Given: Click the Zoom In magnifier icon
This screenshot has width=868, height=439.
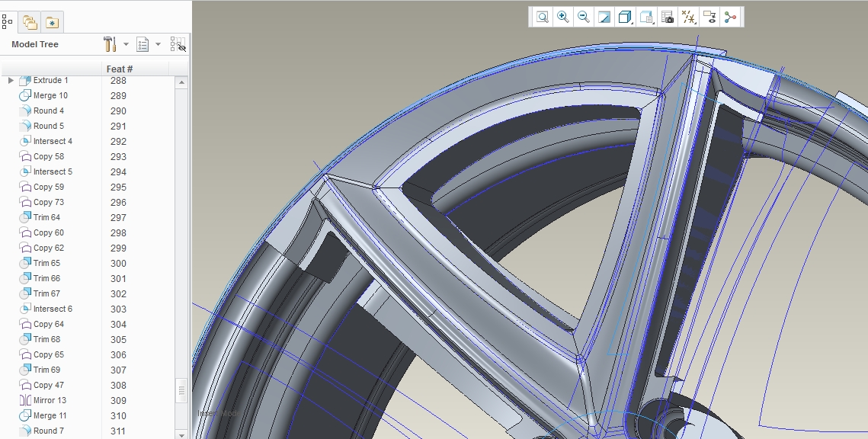Looking at the screenshot, I should [563, 18].
